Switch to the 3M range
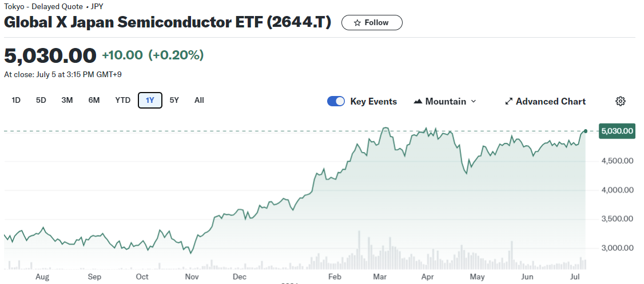 pyautogui.click(x=67, y=101)
